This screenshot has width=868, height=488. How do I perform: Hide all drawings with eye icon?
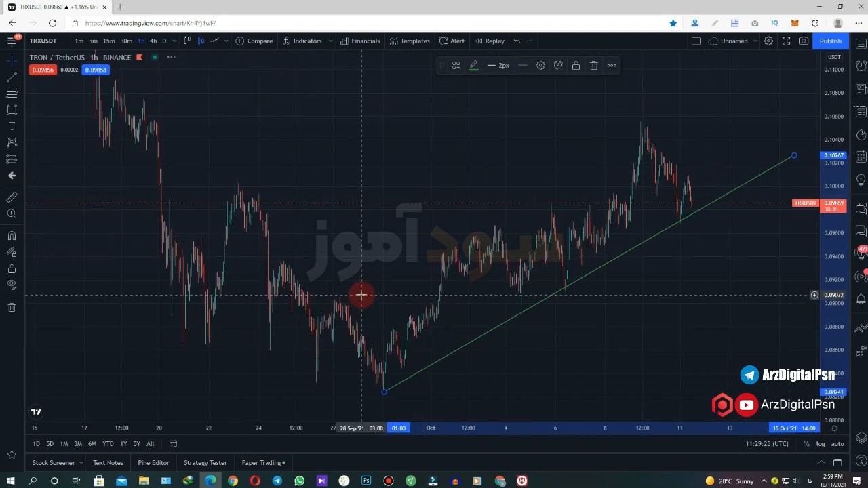point(12,285)
